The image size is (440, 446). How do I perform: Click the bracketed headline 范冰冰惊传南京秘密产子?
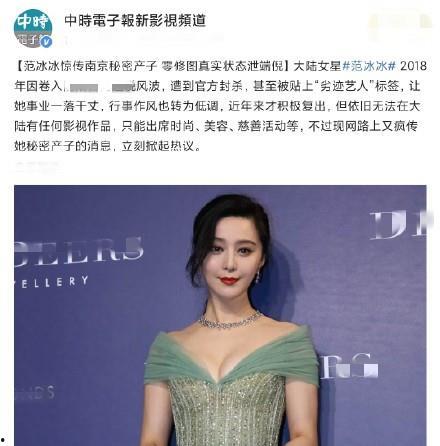point(91,66)
